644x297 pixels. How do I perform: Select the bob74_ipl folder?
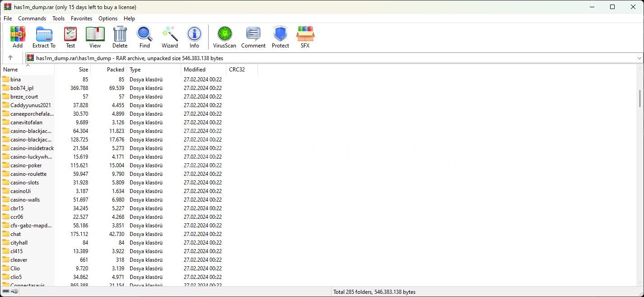click(x=22, y=88)
